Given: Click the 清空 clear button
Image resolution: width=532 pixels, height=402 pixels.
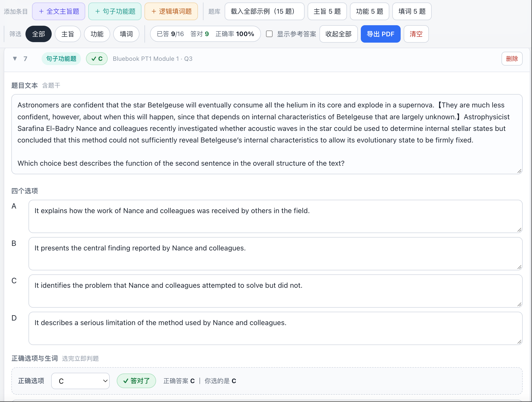Looking at the screenshot, I should point(416,34).
